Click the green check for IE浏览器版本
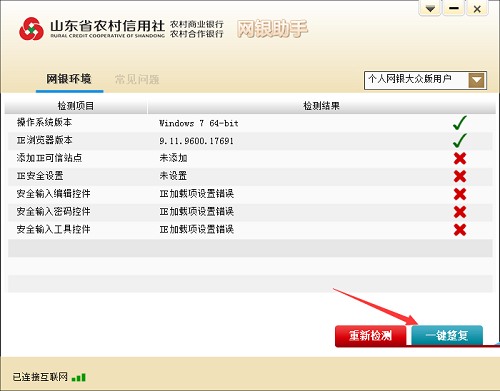The height and width of the screenshot is (391, 500). click(x=460, y=140)
